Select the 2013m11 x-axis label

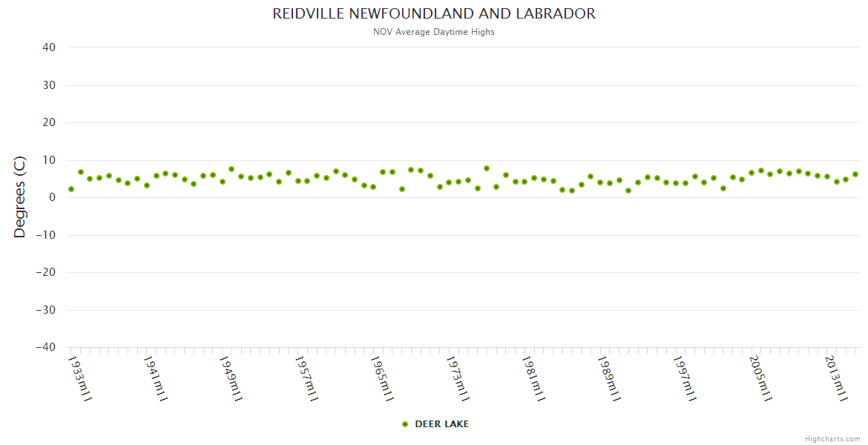coord(837,379)
